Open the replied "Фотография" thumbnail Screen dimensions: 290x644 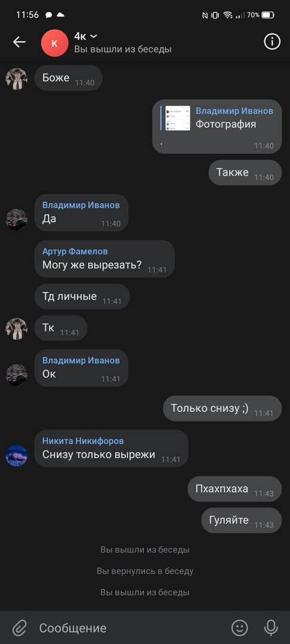[178, 118]
